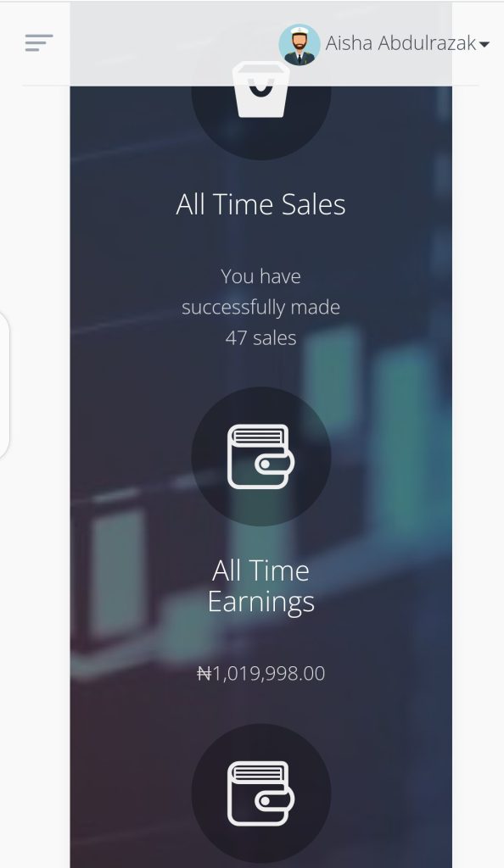Pull out the left edge side handle
Screen dimensions: 504x868
[4, 386]
